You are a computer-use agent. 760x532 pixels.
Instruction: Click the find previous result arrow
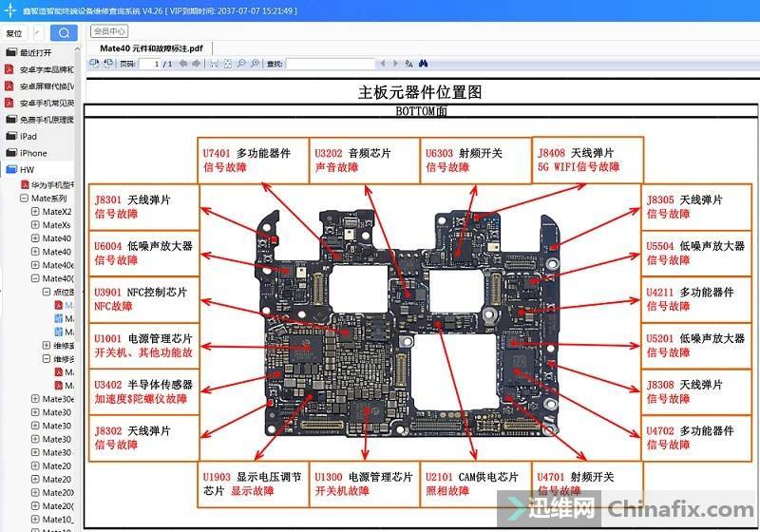[x=383, y=64]
